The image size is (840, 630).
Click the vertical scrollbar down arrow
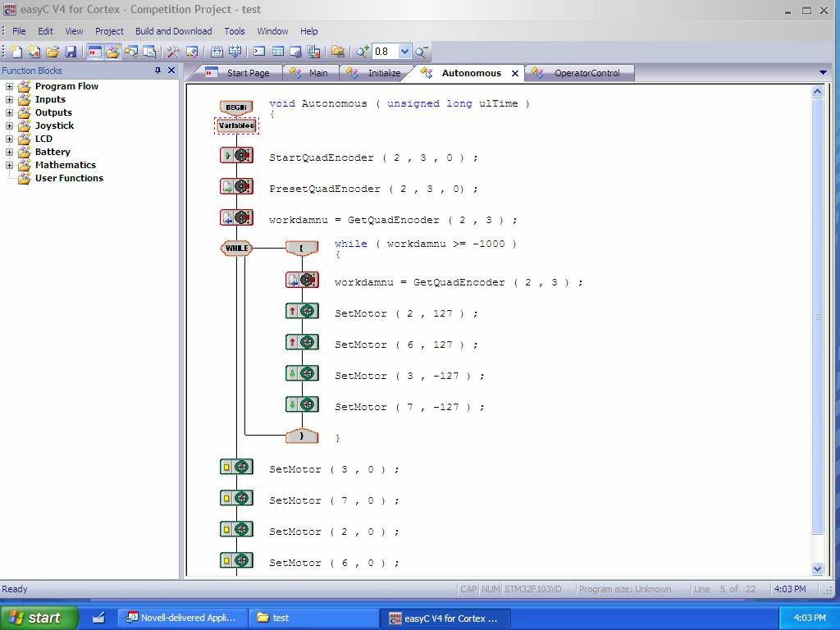coord(817,568)
